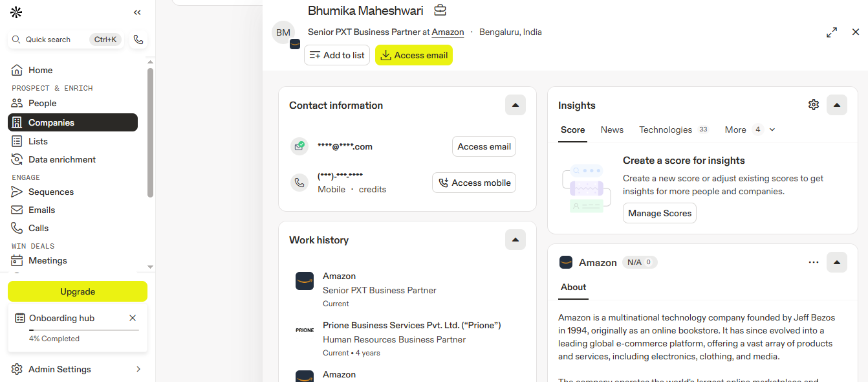Open the phone dialer icon
This screenshot has width=868, height=382.
pyautogui.click(x=138, y=39)
